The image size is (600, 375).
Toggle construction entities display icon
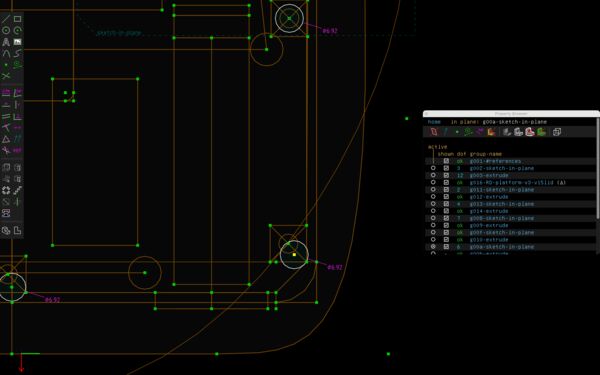pos(468,132)
